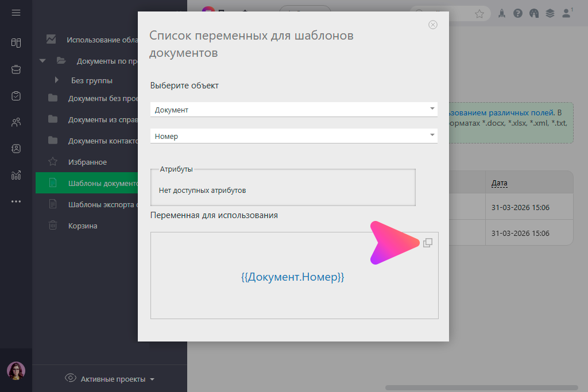The width and height of the screenshot is (588, 392).
Task: Click the rocket icon in the top bar
Action: pos(502,13)
